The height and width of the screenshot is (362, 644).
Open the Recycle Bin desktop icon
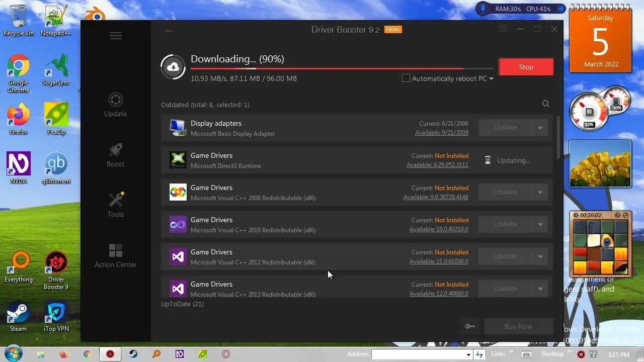(x=19, y=21)
